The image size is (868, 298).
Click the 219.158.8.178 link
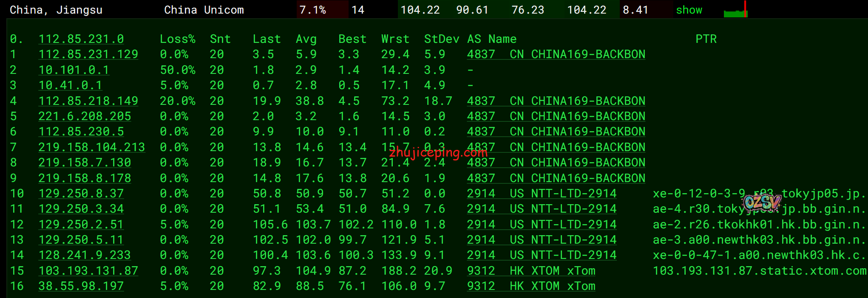85,178
